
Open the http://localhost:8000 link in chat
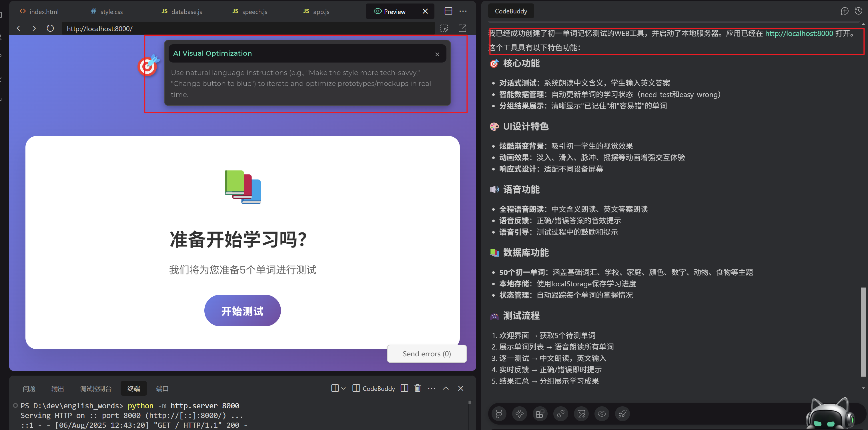(799, 33)
